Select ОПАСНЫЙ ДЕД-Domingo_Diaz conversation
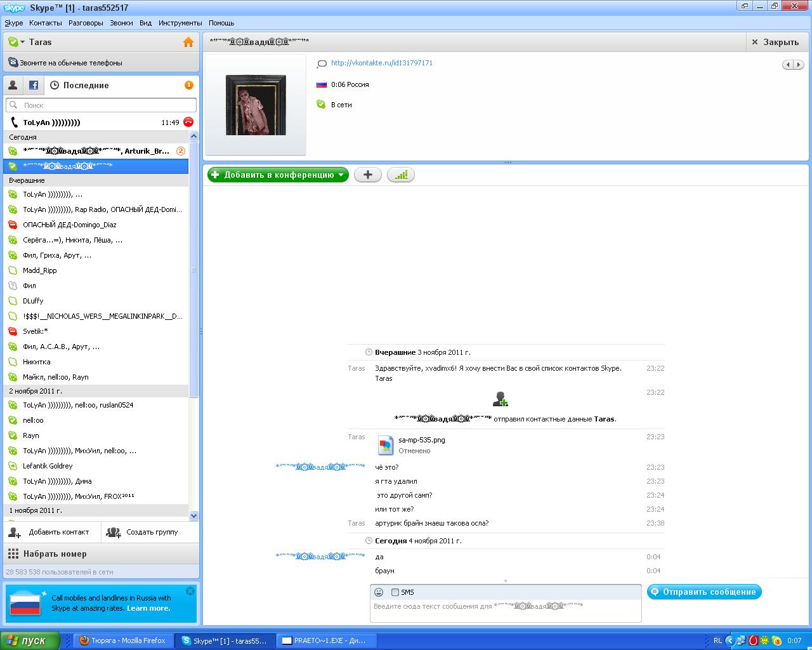This screenshot has height=650, width=812. point(96,225)
